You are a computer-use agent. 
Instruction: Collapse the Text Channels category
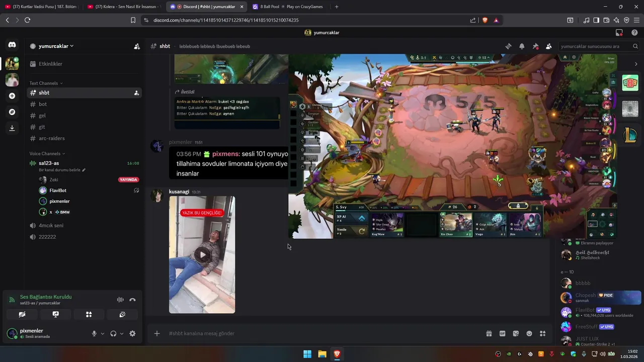click(x=46, y=83)
